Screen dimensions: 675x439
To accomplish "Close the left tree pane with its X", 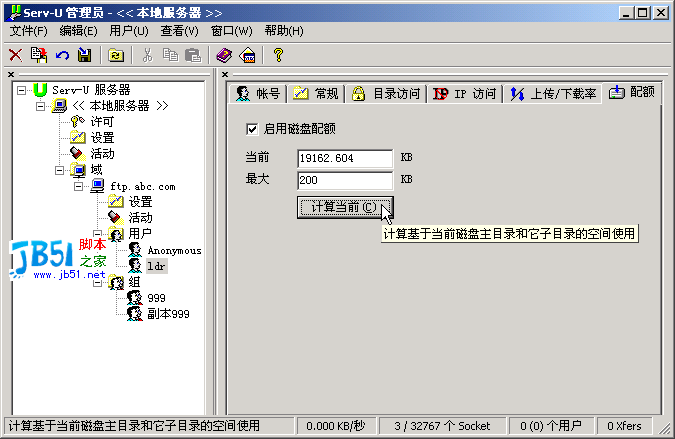I will coord(11,74).
